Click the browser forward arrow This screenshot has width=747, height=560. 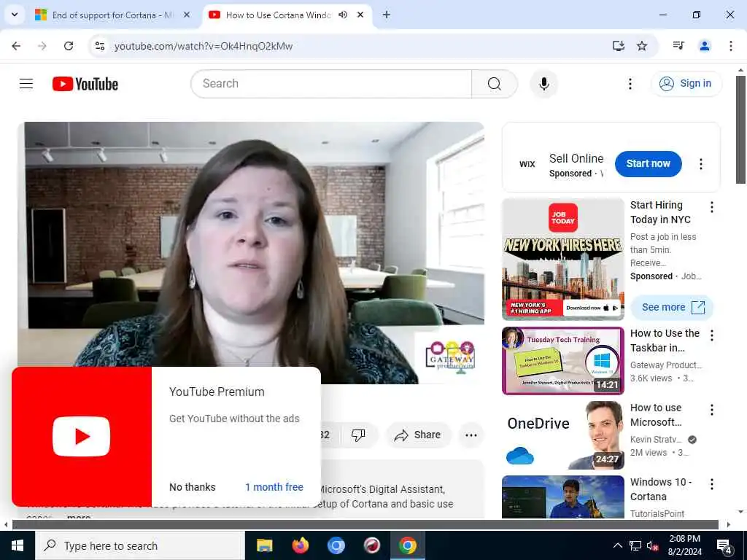pos(42,46)
